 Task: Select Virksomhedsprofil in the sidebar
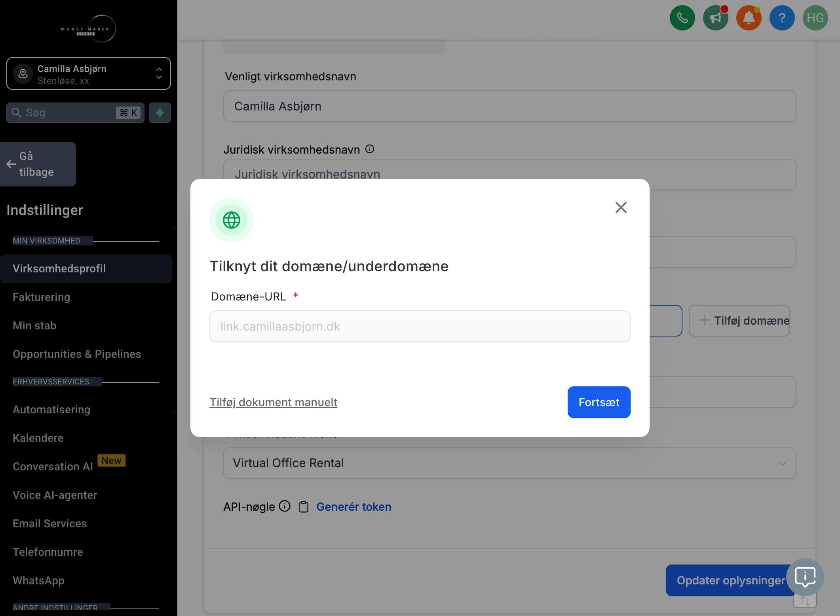(86, 269)
